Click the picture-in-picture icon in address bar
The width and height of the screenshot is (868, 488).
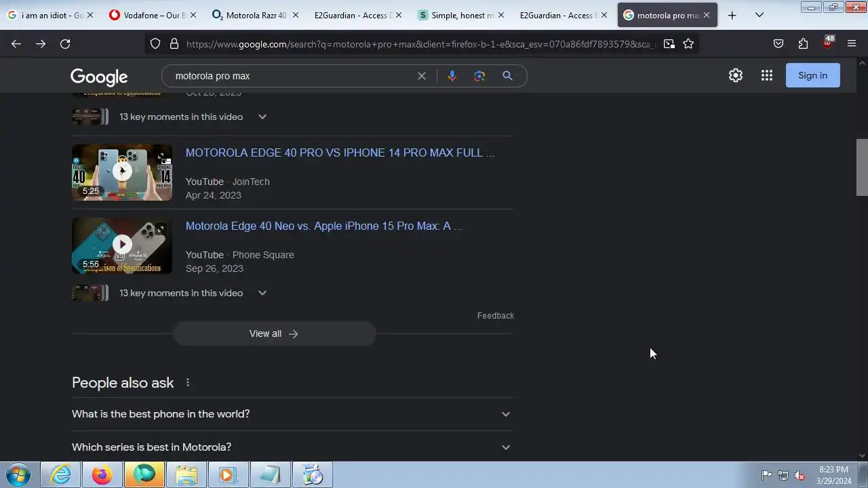[669, 43]
